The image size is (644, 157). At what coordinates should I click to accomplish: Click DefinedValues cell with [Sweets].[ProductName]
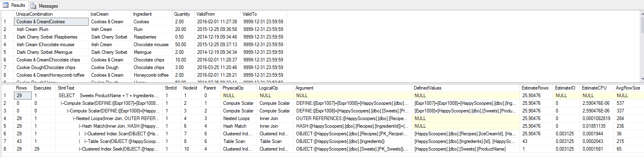466,149
